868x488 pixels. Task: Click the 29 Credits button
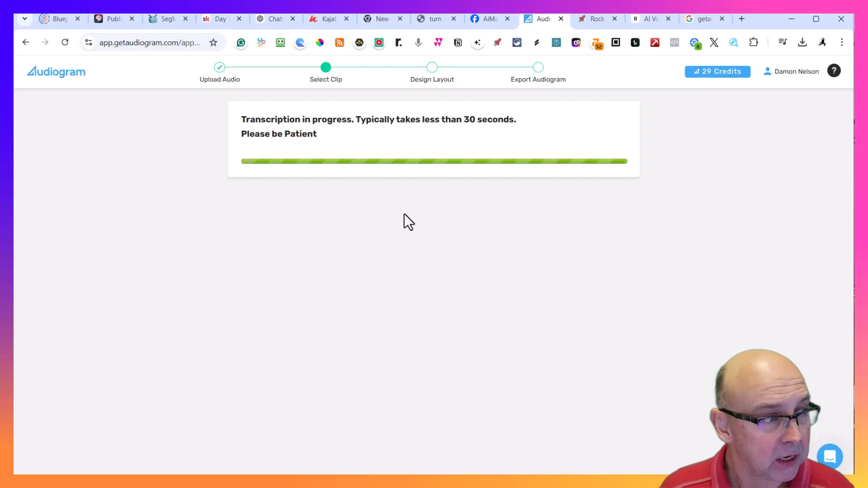(718, 71)
